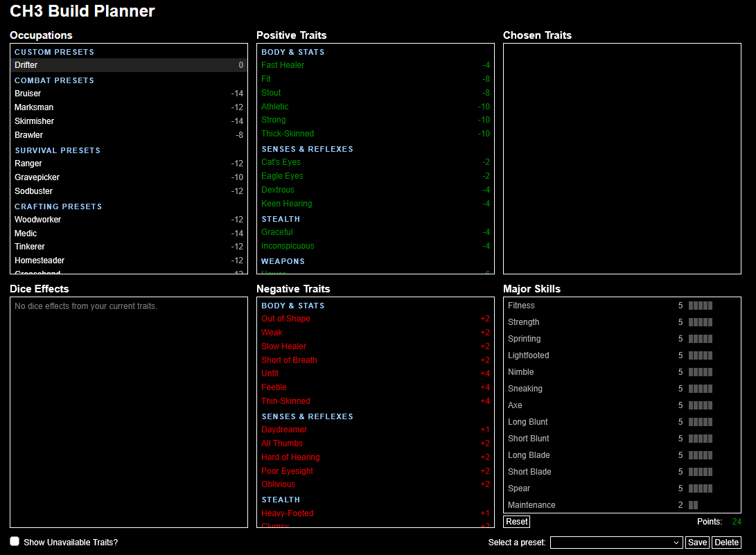Select the Cat's Eyes trait
Image resolution: width=756 pixels, height=555 pixels.
(x=376, y=163)
